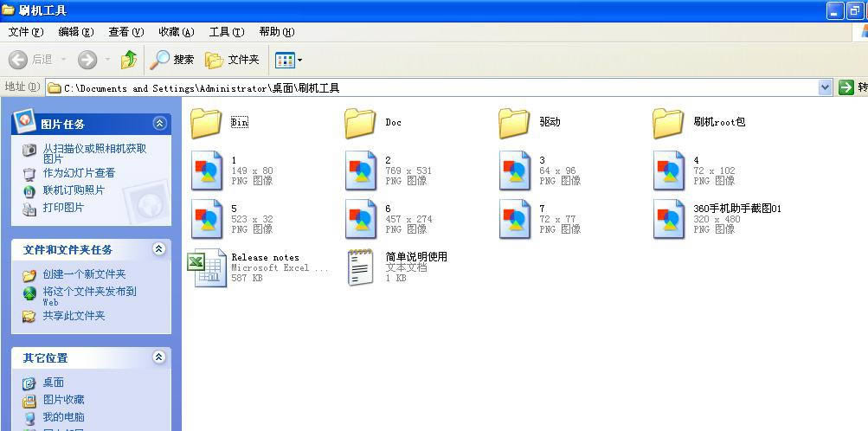Open the 工具(T) menu

point(226,32)
